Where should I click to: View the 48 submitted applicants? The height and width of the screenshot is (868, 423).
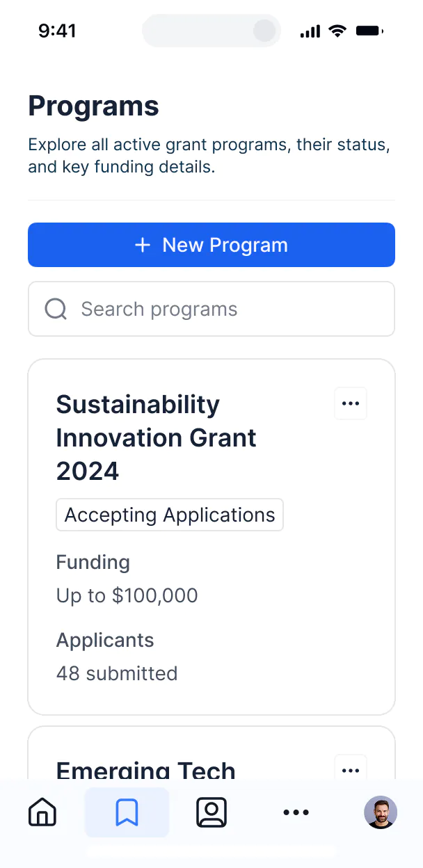(x=117, y=673)
